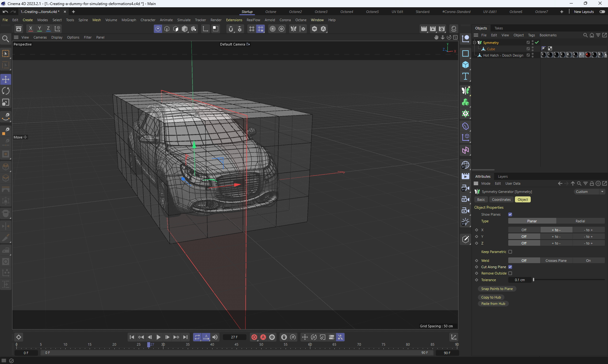
Task: Switch to the Coordinates tab
Action: [x=501, y=200]
